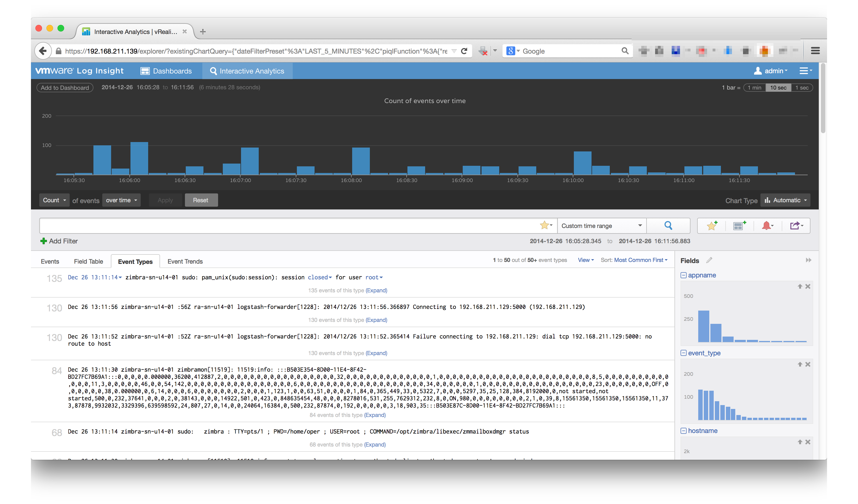The image size is (858, 504).
Task: Reload the page with the refresh icon
Action: point(464,51)
